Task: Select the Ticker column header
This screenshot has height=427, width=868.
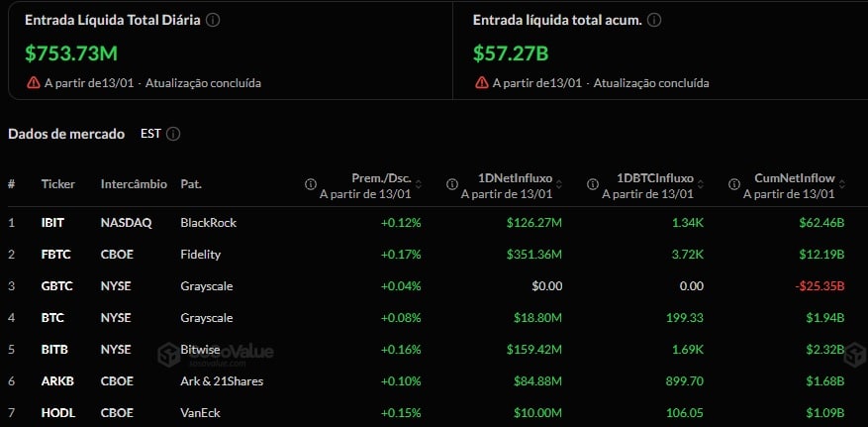Action: tap(57, 184)
